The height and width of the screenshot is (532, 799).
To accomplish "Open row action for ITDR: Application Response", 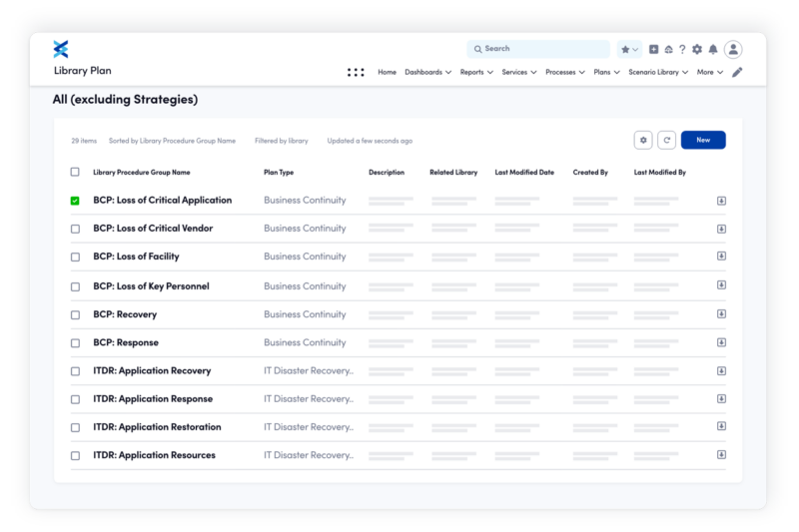I will [721, 398].
